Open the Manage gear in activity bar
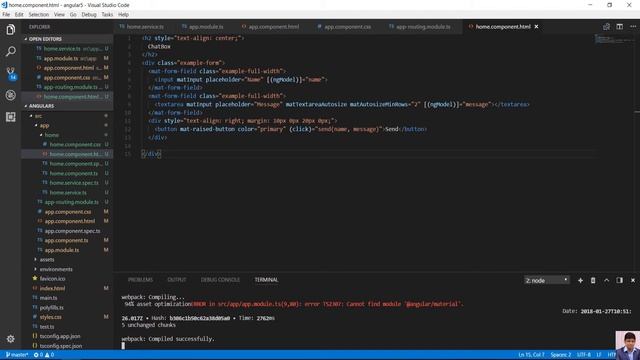Screen dimensions: 640x360 click(11, 339)
